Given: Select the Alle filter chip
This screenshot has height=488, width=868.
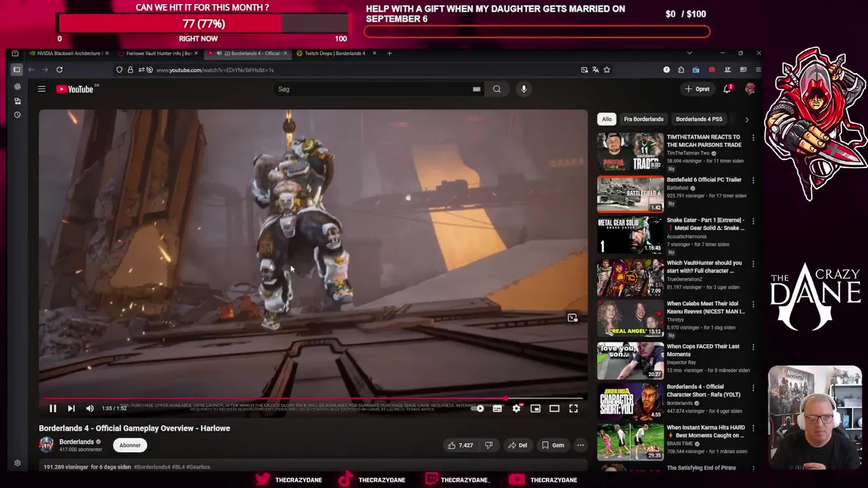Looking at the screenshot, I should [606, 119].
